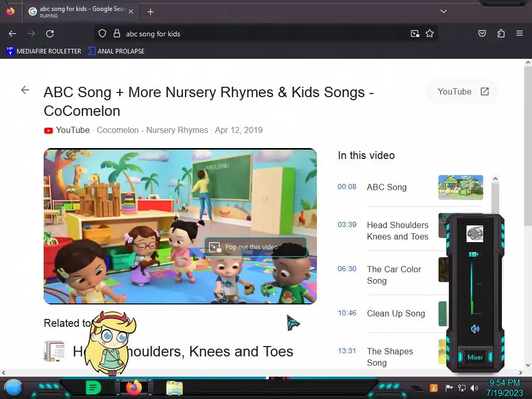Open the network tray icon
The width and height of the screenshot is (532, 399).
pyautogui.click(x=462, y=388)
